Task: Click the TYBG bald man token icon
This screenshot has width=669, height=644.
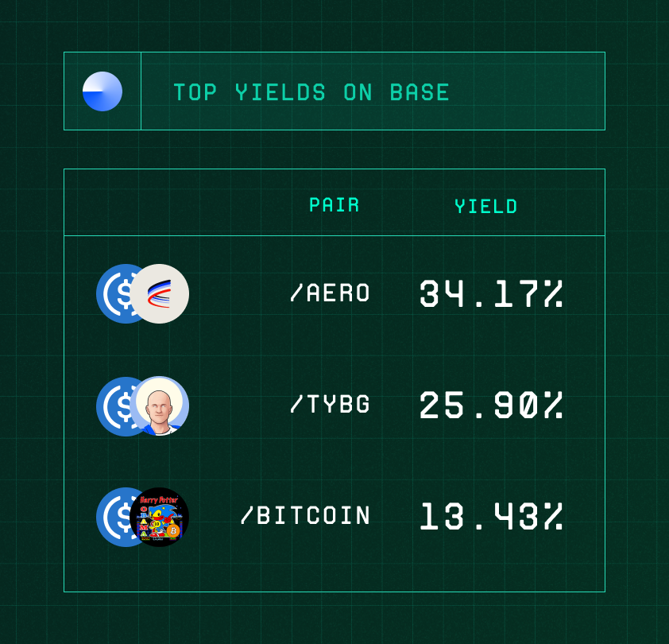Action: (159, 405)
